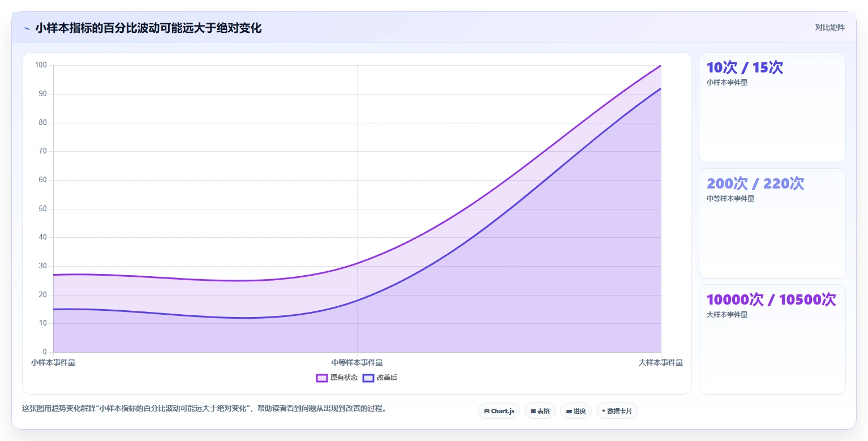Open the 10次 / 15次 small-sample card

(772, 108)
